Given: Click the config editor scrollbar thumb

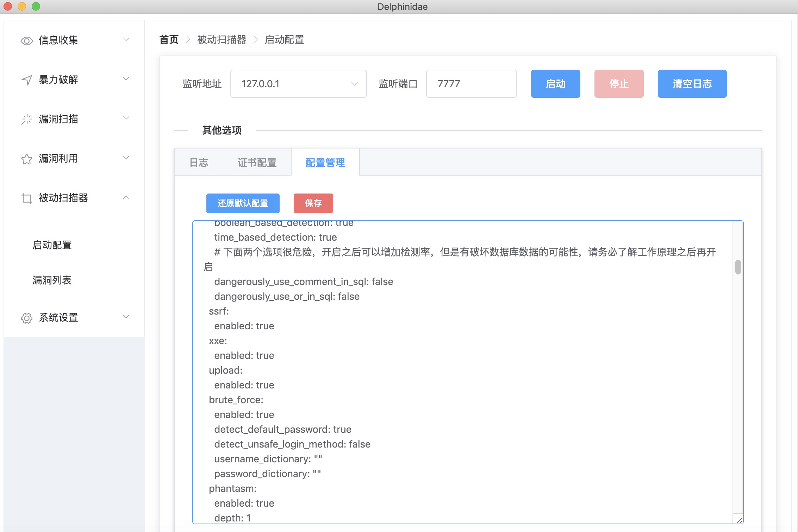Looking at the screenshot, I should coord(738,267).
